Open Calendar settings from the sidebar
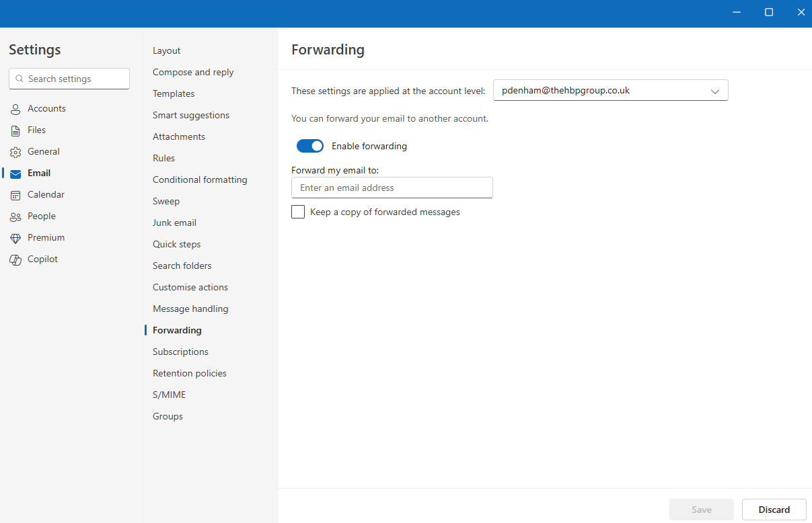Screen dimensions: 812x523 point(15,194)
